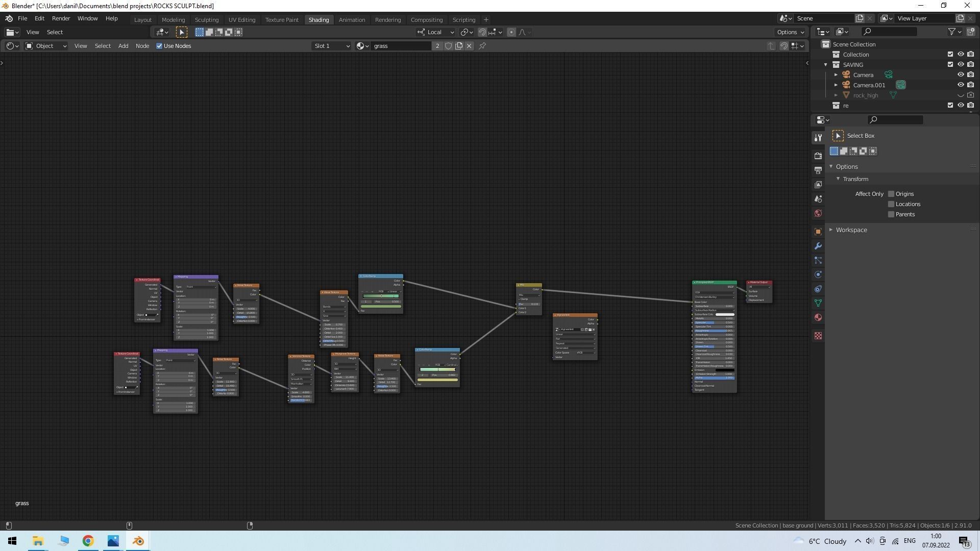Open the Texture properties checker icon
The width and height of the screenshot is (980, 551).
818,336
